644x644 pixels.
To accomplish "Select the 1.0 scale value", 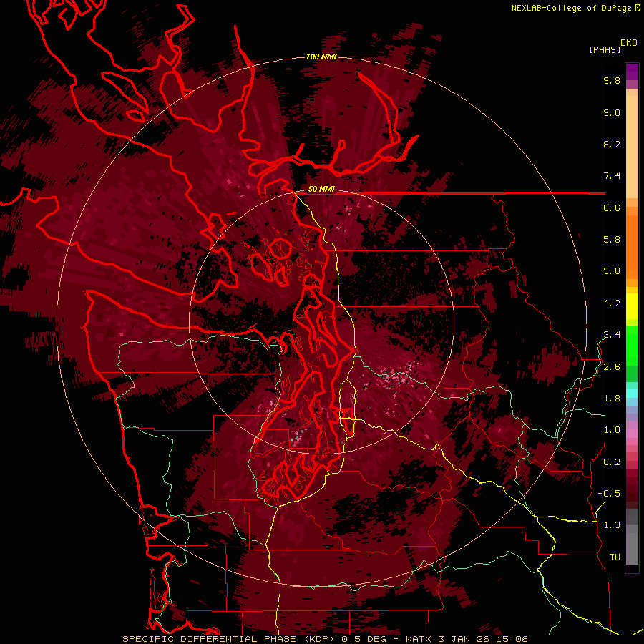I will pos(612,430).
